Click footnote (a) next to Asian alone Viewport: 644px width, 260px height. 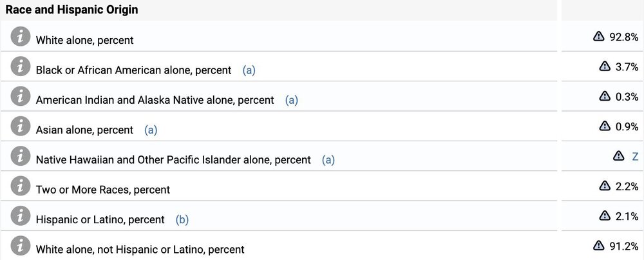[x=151, y=130]
